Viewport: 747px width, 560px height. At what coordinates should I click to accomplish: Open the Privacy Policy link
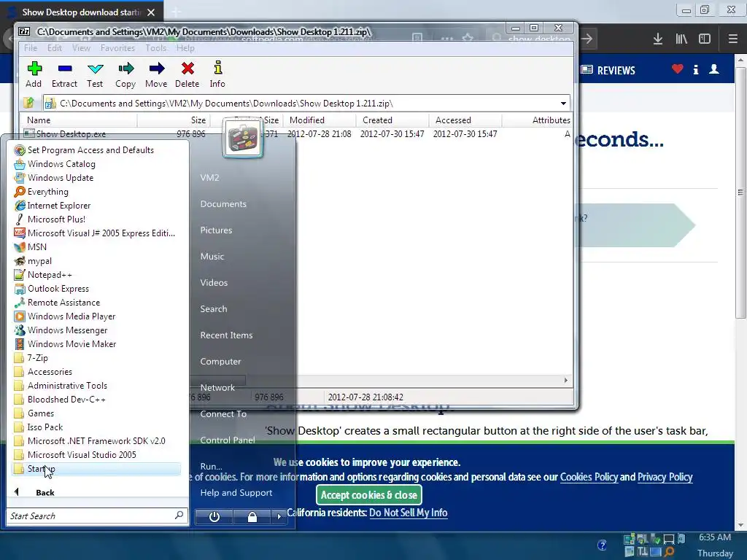coord(665,477)
